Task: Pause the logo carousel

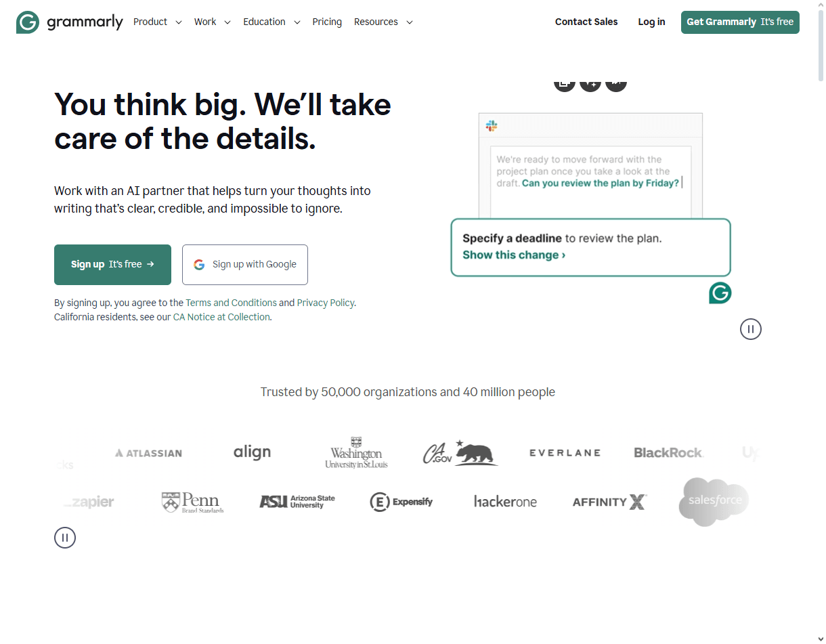Action: click(65, 538)
